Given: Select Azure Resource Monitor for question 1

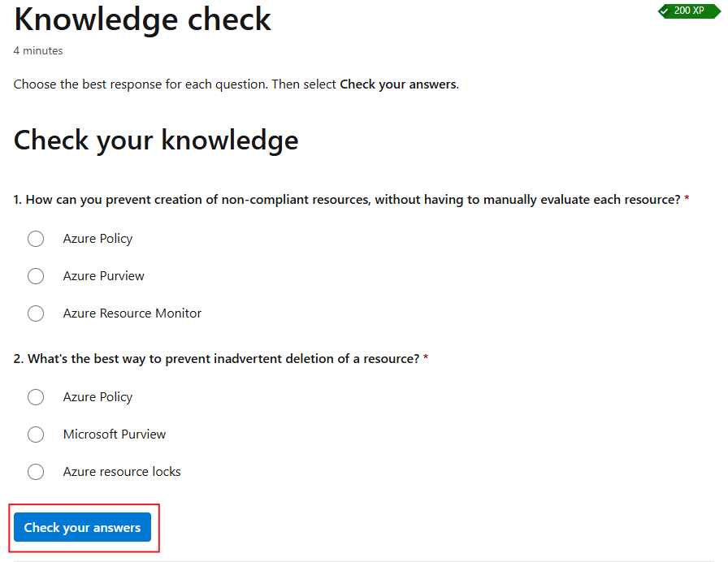Looking at the screenshot, I should 36,313.
